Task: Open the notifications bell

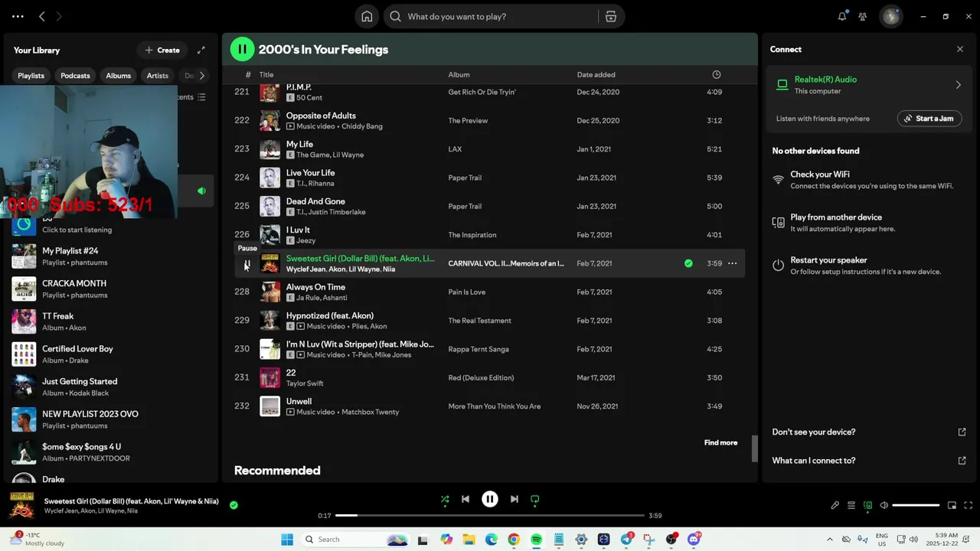Action: [842, 16]
